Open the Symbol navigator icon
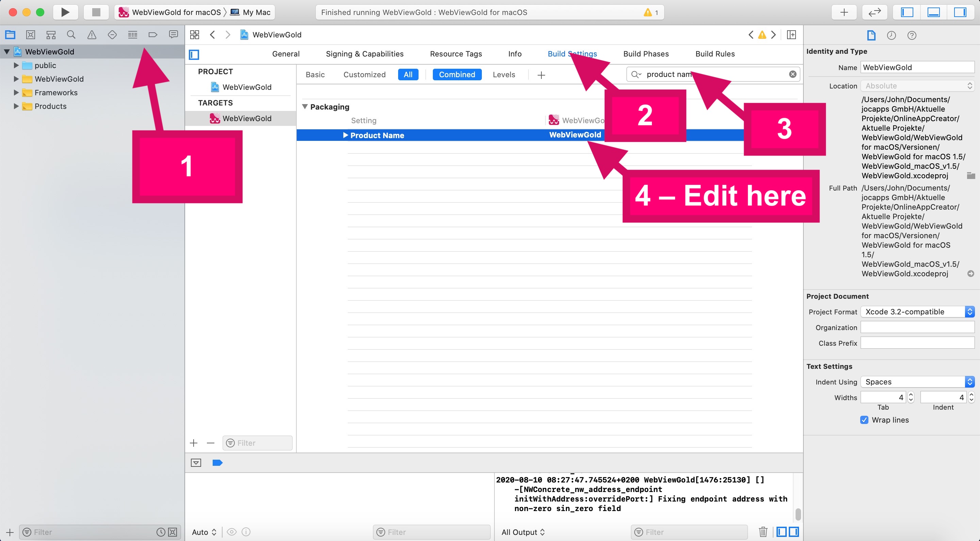This screenshot has height=541, width=980. 51,35
